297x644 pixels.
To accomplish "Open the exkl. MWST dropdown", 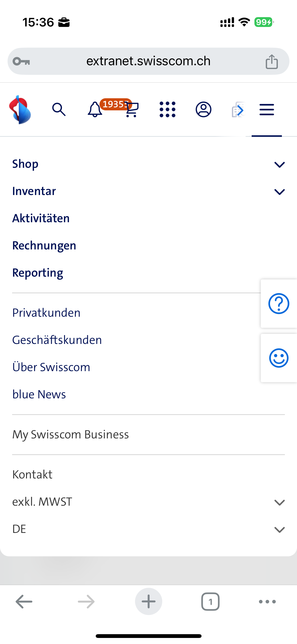I will 279,502.
